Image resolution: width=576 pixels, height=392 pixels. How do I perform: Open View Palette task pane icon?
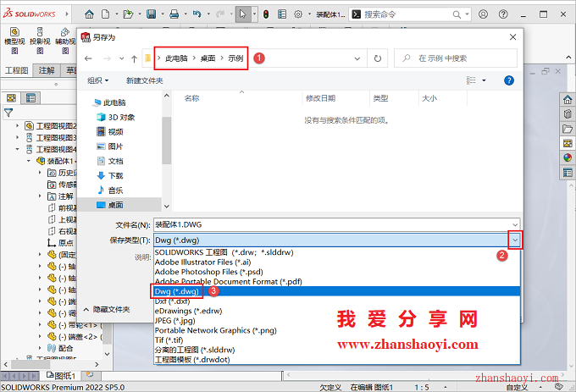coord(568,143)
